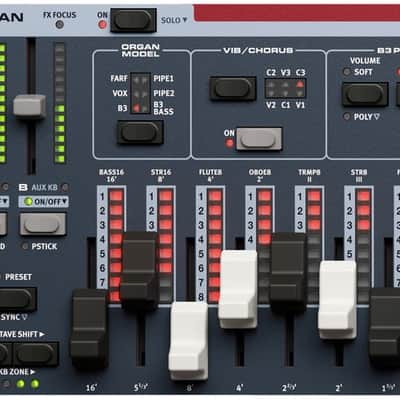The height and width of the screenshot is (400, 400).
Task: Click the FARF model LED
Action: click(x=136, y=80)
